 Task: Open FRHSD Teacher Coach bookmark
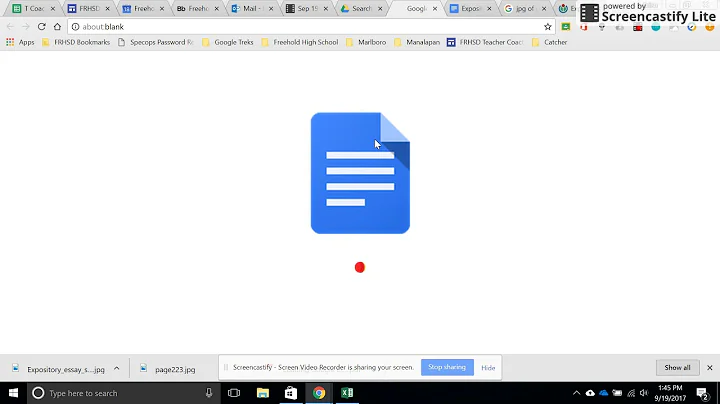tap(485, 42)
